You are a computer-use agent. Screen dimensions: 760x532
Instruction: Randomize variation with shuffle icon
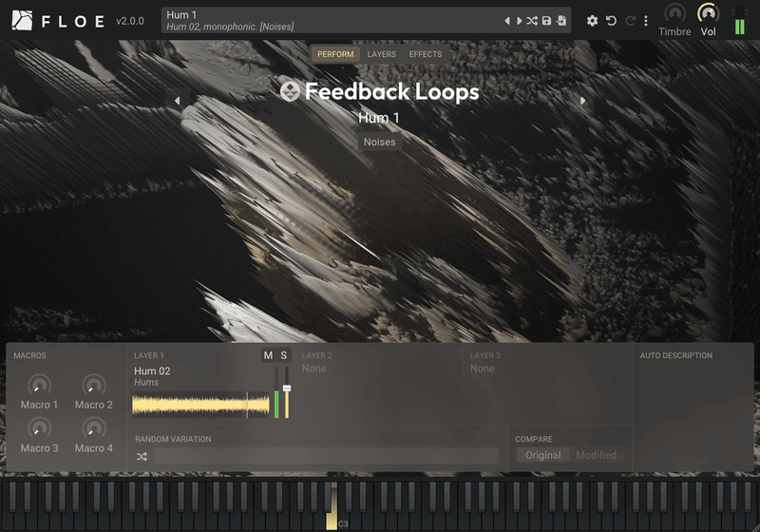(142, 456)
